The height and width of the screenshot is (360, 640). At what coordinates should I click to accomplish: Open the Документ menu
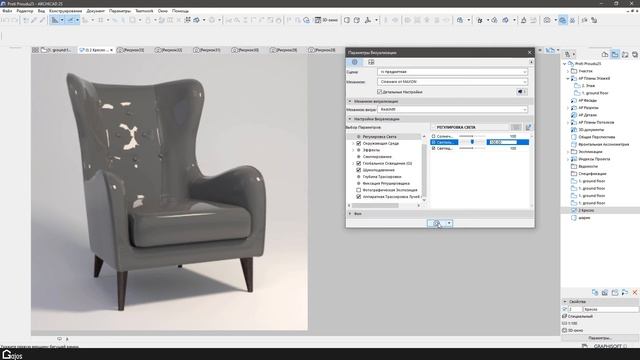pyautogui.click(x=96, y=11)
